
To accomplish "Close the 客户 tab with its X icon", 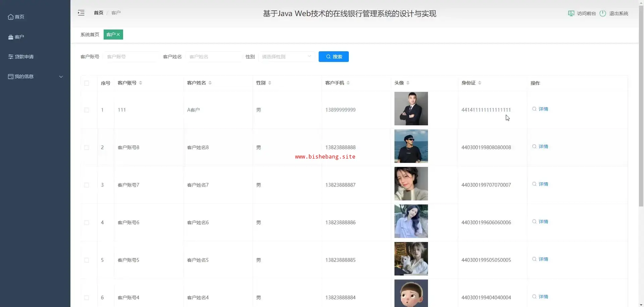I will click(x=118, y=35).
